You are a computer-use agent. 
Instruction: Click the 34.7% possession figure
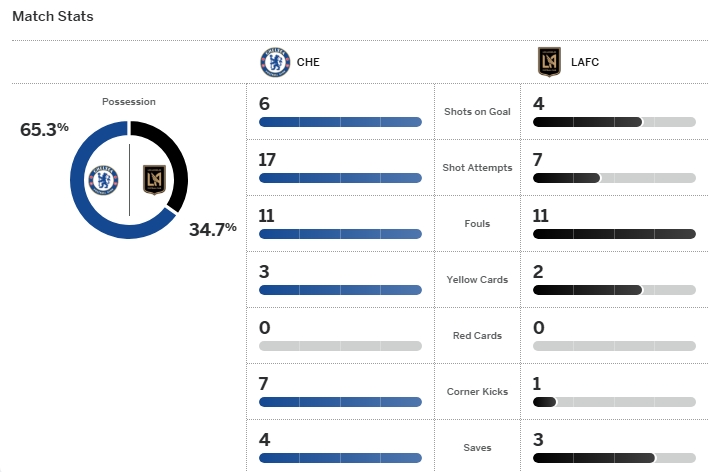[x=213, y=229]
